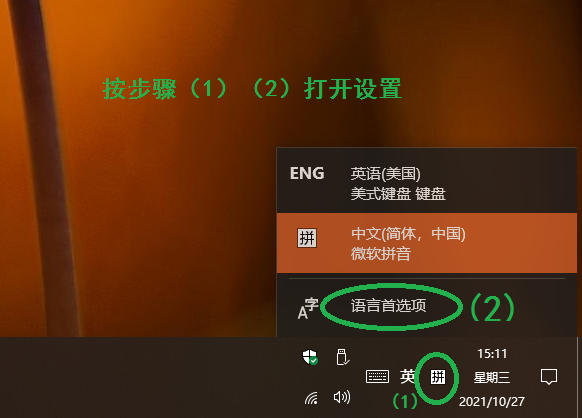
Task: Open the volume speaker icon
Action: click(x=342, y=397)
